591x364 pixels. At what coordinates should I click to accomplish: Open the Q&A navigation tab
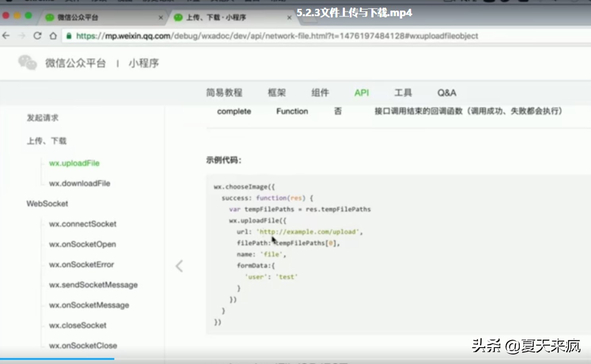point(447,93)
